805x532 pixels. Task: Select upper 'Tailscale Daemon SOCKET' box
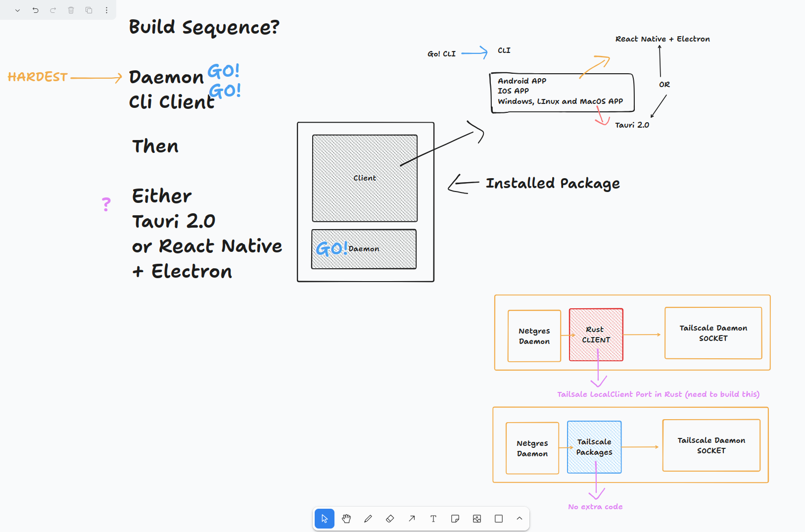tap(713, 333)
